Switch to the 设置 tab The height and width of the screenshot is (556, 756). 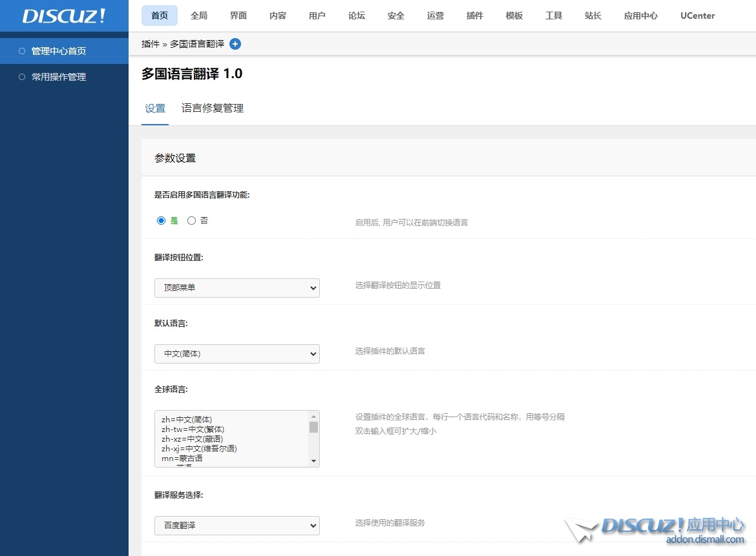pyautogui.click(x=155, y=108)
